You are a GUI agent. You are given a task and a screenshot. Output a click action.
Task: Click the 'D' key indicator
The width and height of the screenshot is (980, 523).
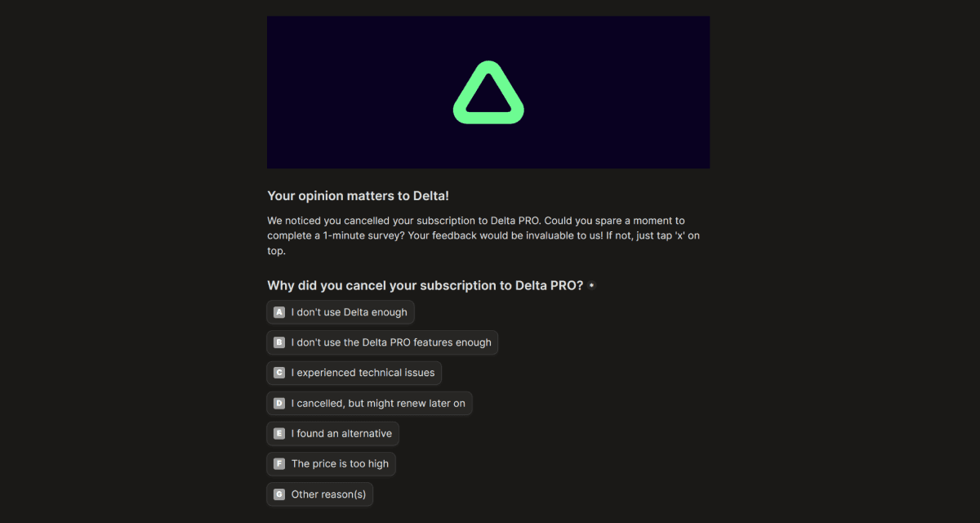coord(278,403)
